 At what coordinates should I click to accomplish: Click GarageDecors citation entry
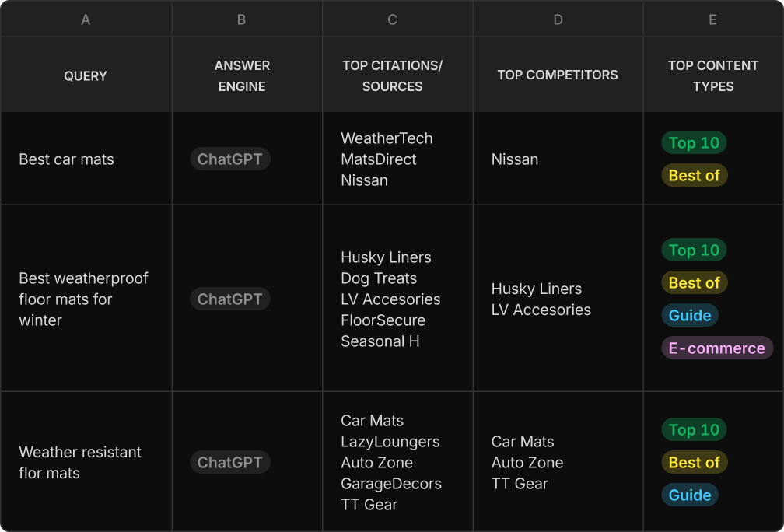[391, 484]
